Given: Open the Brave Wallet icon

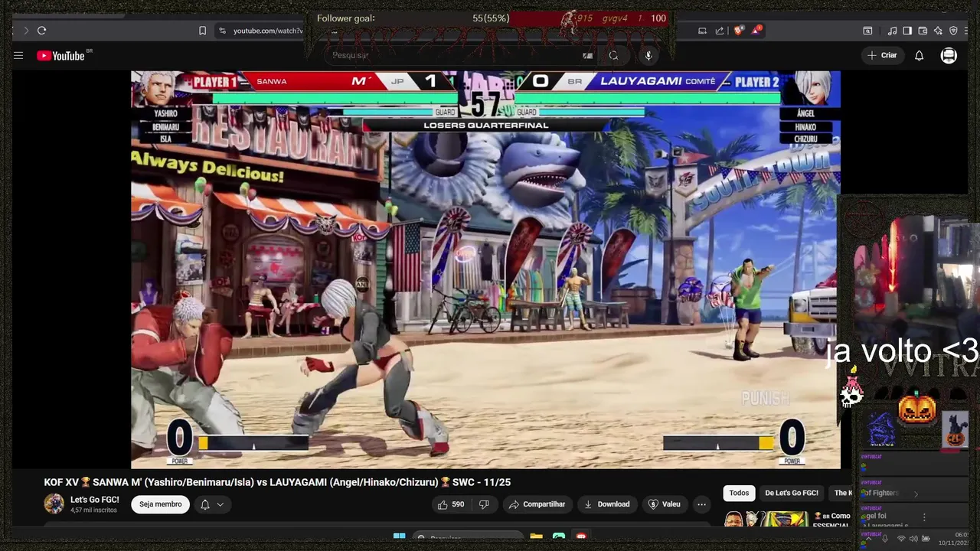Looking at the screenshot, I should [x=923, y=31].
